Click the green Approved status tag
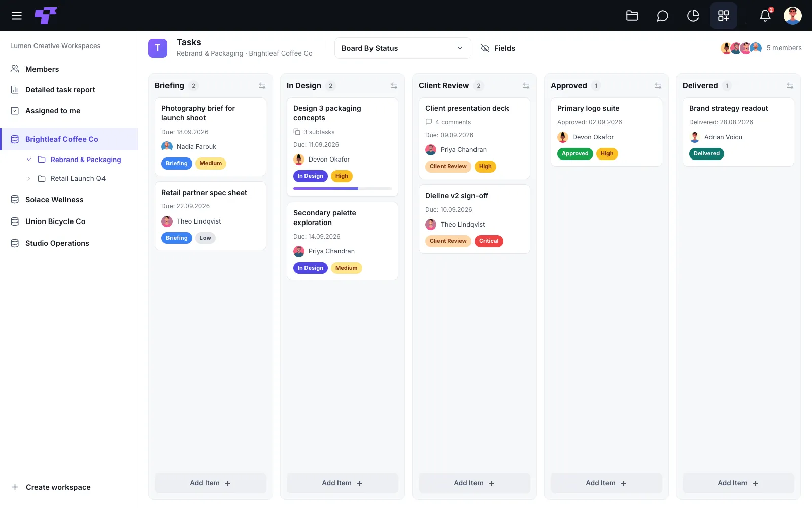The height and width of the screenshot is (508, 812). coord(575,154)
